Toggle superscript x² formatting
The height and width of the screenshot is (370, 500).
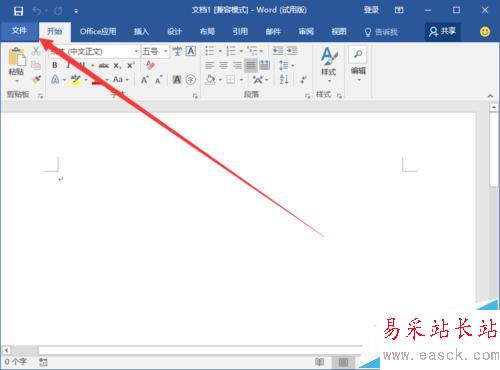coord(131,65)
